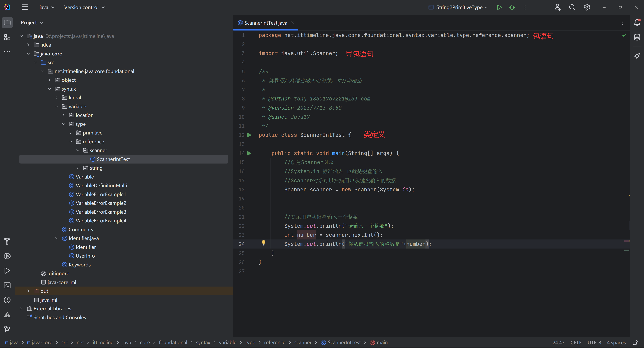This screenshot has height=348, width=644.
Task: Expand External Libraries node
Action: point(21,308)
